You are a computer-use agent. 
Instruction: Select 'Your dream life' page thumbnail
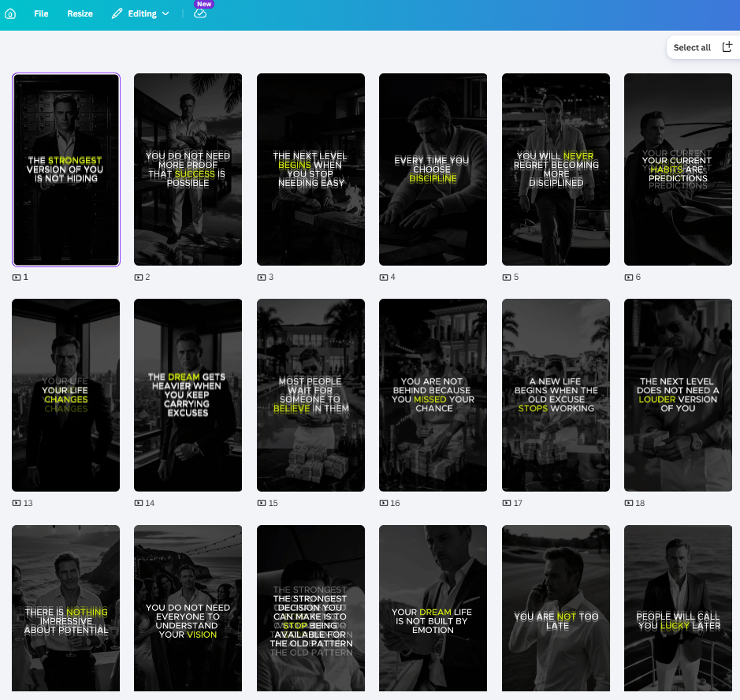(433, 608)
